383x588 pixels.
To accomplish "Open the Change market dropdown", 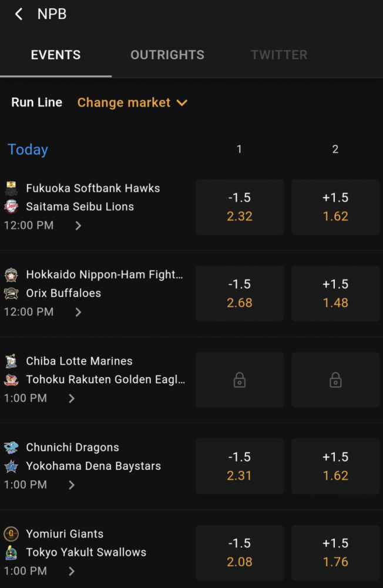I will tap(132, 102).
